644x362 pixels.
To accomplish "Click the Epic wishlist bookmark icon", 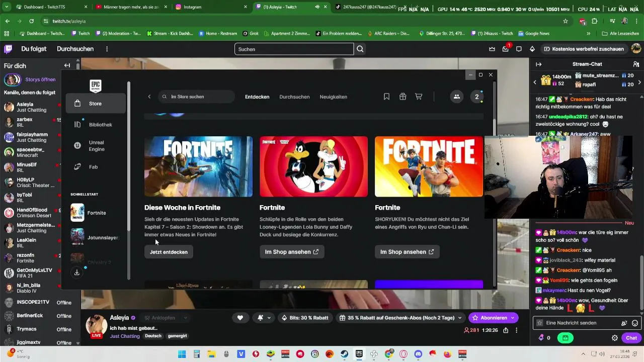I will tap(386, 97).
